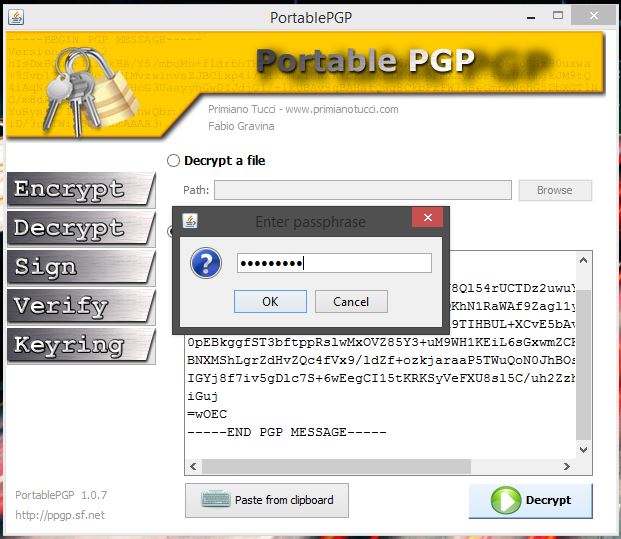Click the message line starting with 0pEBkggfST3
This screenshot has height=539, width=621.
coord(381,342)
